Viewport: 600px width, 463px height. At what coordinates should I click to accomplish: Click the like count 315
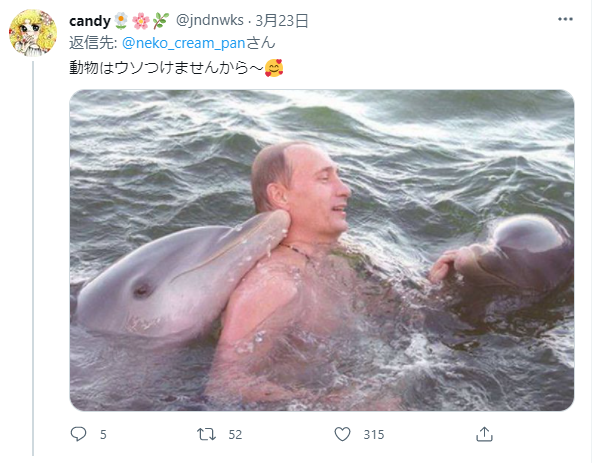pyautogui.click(x=374, y=435)
